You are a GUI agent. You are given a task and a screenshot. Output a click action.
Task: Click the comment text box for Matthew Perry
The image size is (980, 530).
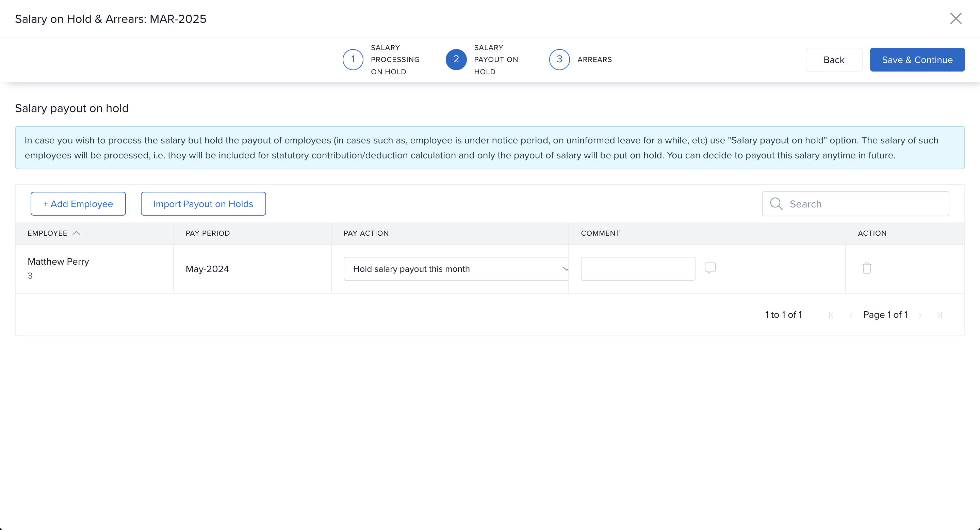(x=638, y=269)
